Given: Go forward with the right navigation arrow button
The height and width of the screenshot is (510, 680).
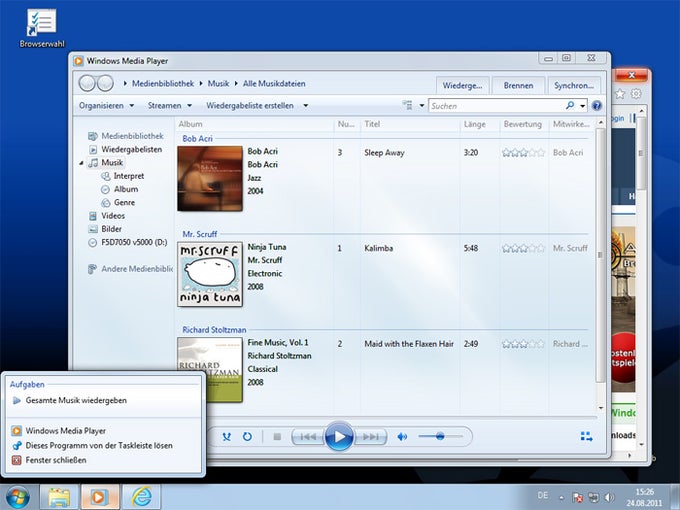Looking at the screenshot, I should click(x=105, y=83).
